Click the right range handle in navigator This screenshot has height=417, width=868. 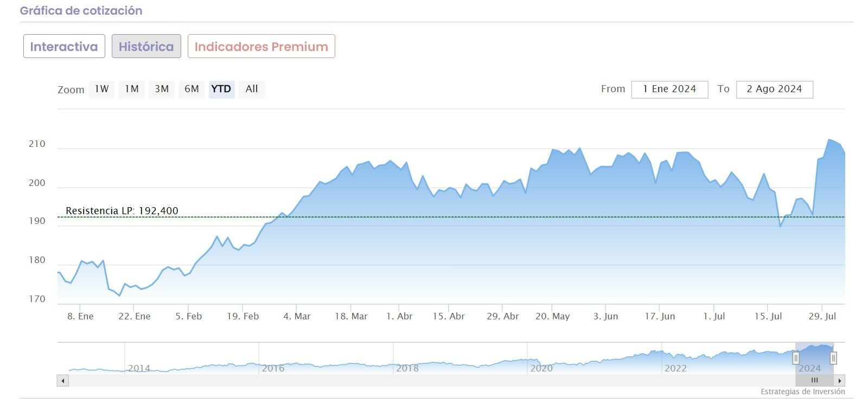(833, 358)
